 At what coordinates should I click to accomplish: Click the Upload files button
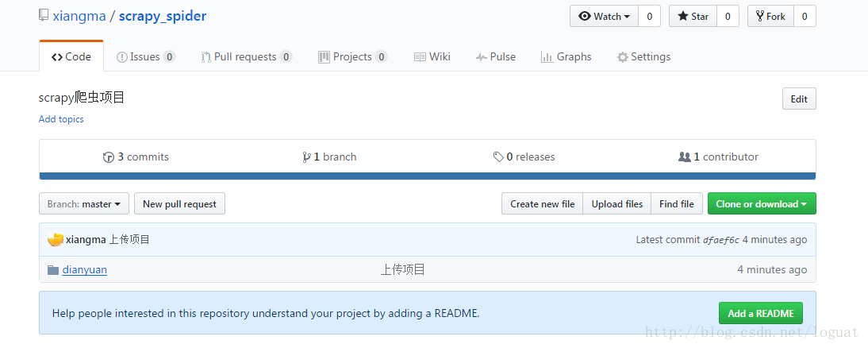point(616,203)
